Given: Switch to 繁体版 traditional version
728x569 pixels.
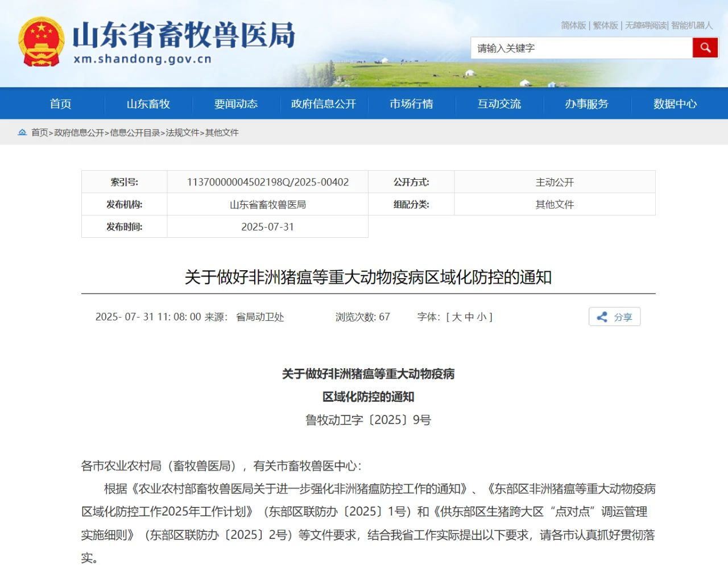Looking at the screenshot, I should (605, 25).
